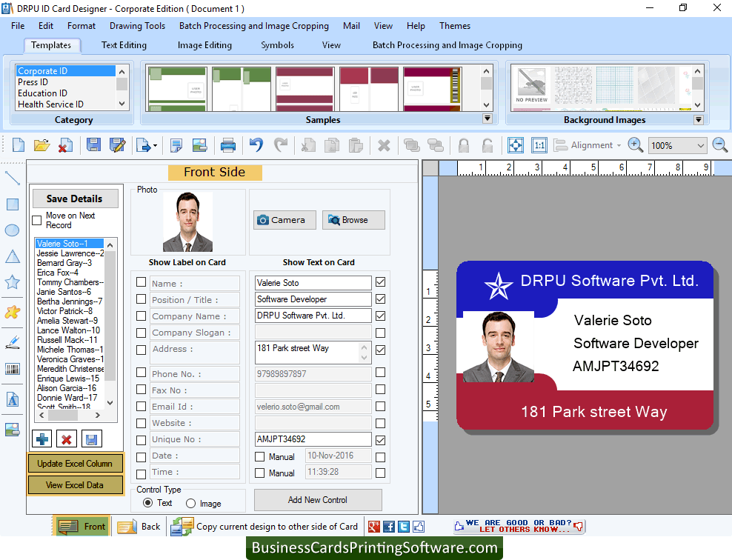Switch to Back side of card
732x560 pixels.
[x=139, y=527]
